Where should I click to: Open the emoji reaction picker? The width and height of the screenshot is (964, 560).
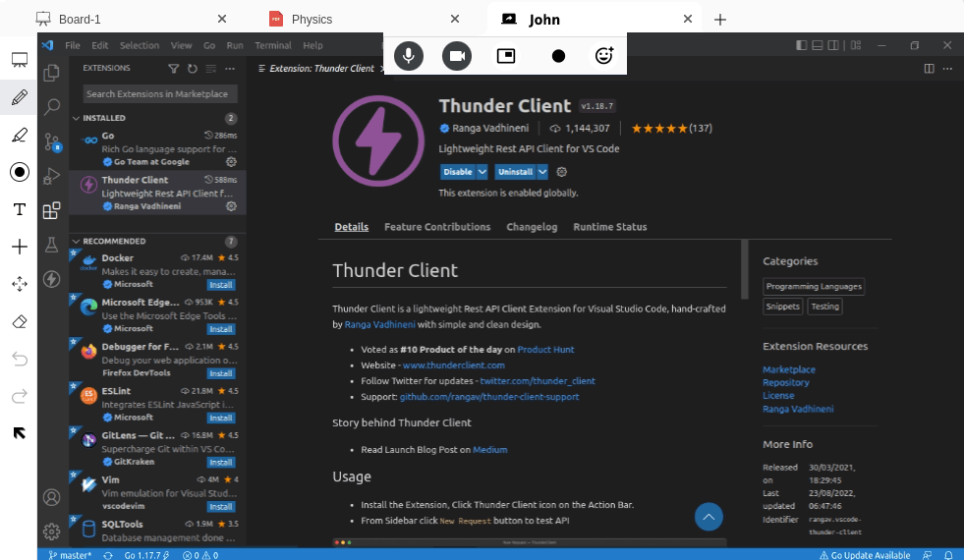click(604, 56)
